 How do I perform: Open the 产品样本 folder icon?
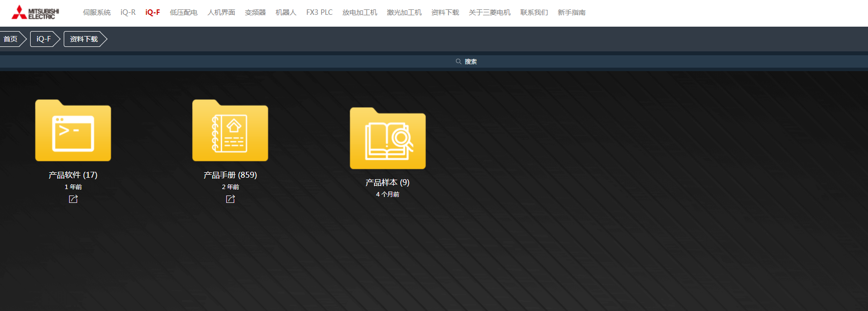coord(388,139)
